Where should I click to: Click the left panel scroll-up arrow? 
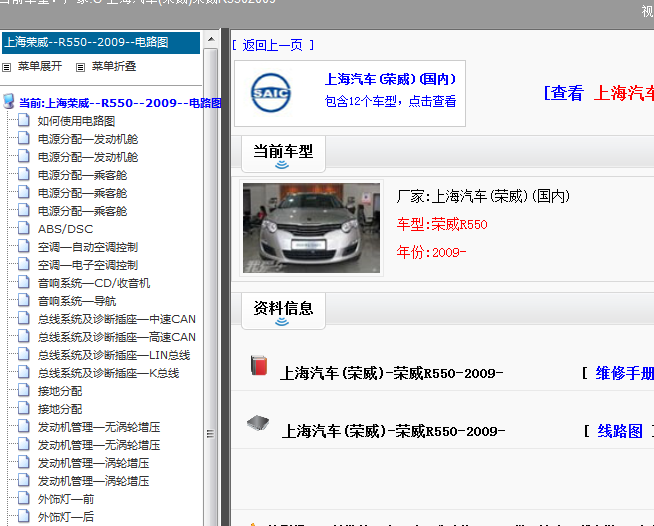coord(211,39)
